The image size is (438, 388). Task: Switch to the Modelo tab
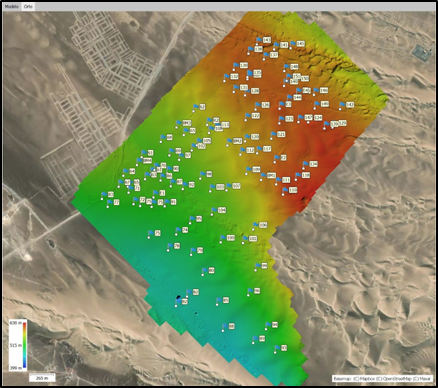click(12, 6)
